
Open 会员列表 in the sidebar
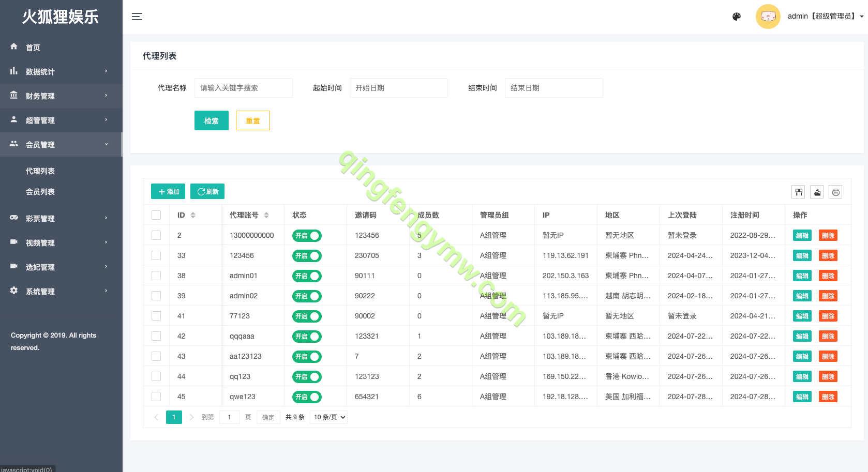click(40, 192)
